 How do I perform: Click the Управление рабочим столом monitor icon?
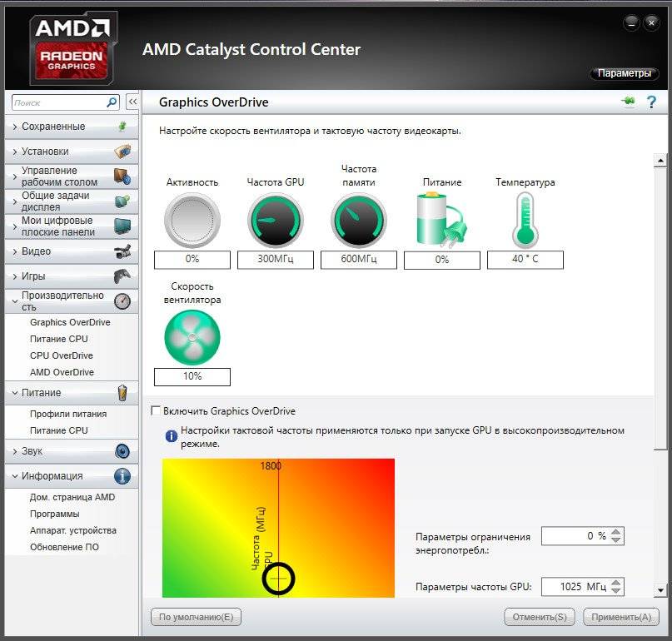[x=122, y=176]
